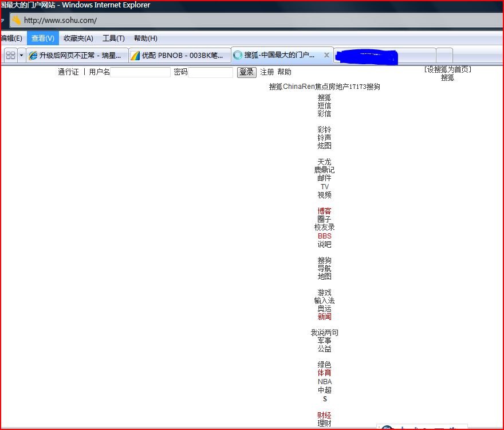Screen dimensions: 504x430
Task: Open the 奥运 link
Action: (324, 308)
